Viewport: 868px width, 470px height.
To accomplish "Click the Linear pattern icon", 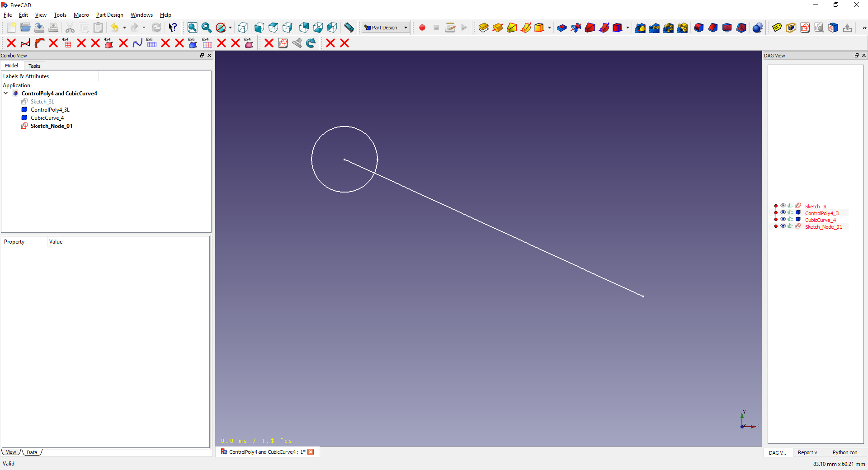I will (x=654, y=28).
